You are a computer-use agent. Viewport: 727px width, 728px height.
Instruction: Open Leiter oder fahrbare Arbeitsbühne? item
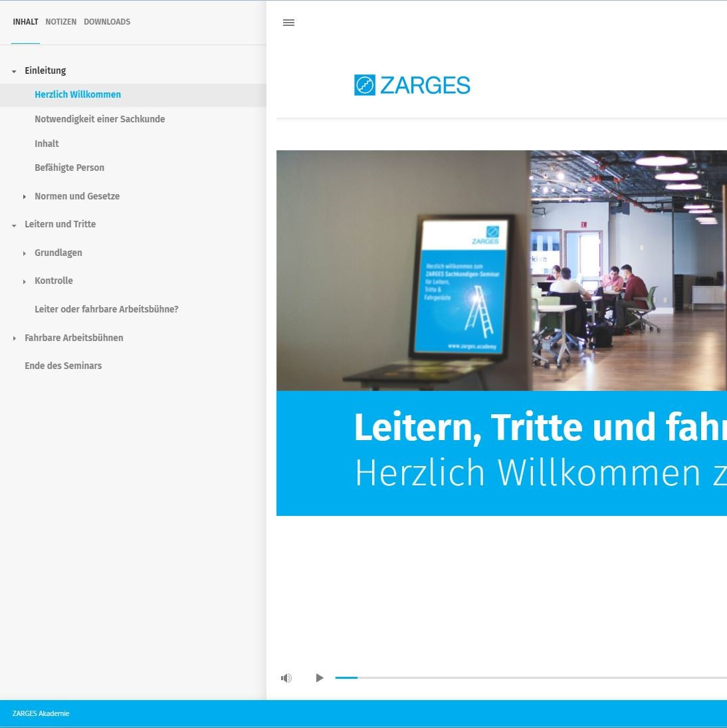pos(106,309)
